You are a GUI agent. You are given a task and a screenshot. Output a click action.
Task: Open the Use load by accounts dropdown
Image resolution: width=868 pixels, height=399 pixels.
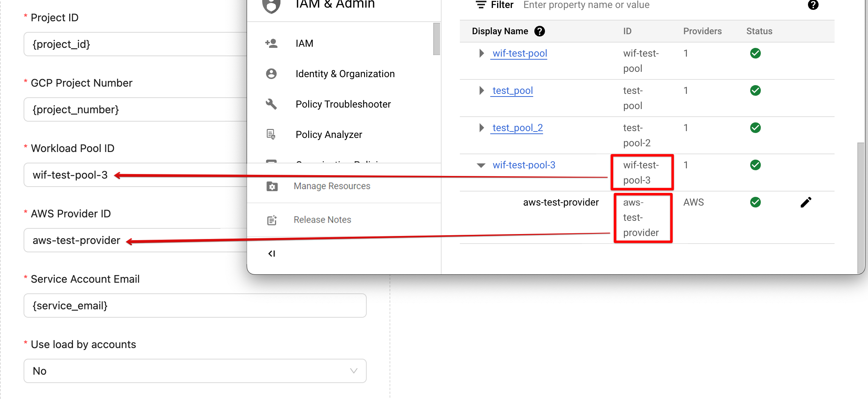point(195,371)
